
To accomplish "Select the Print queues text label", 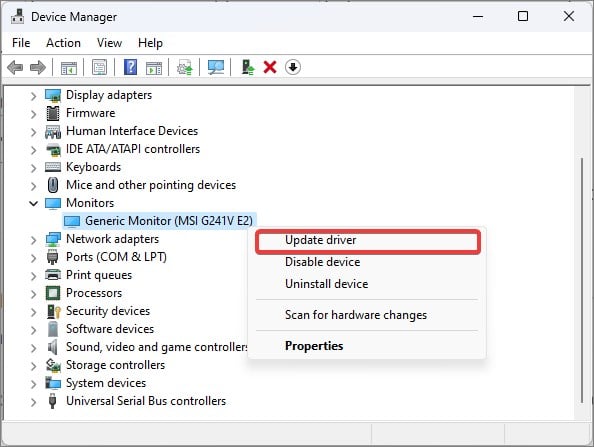I will (99, 275).
